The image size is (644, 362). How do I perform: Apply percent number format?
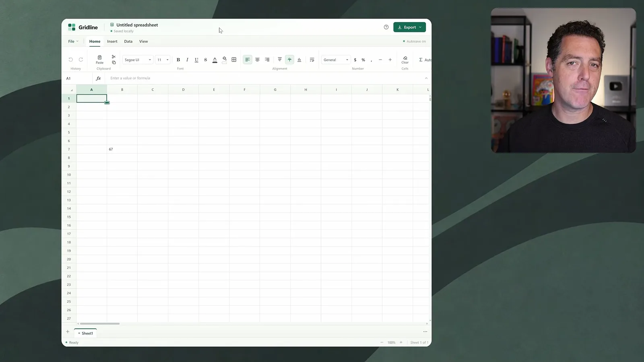(x=363, y=60)
